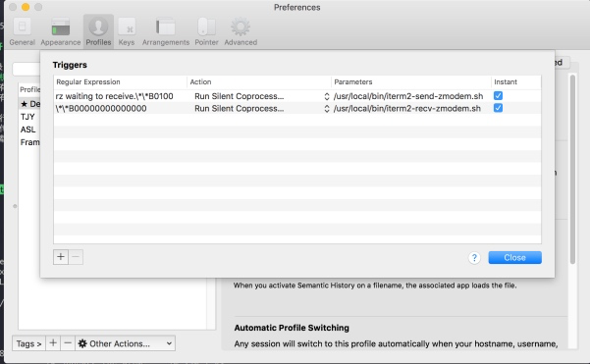Screen dimensions: 590x364
Task: Minimize the Preferences window
Action: click(26, 7)
